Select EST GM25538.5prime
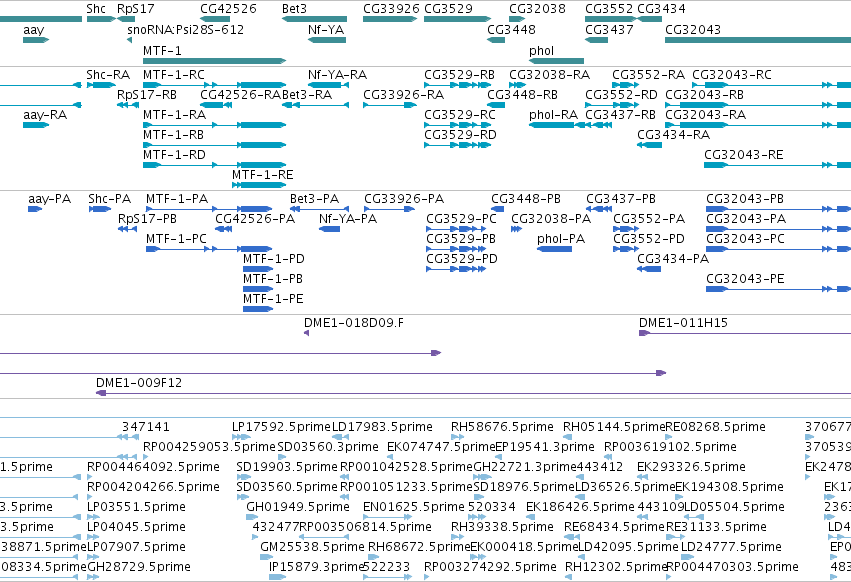This screenshot has width=851, height=582. coord(266,557)
